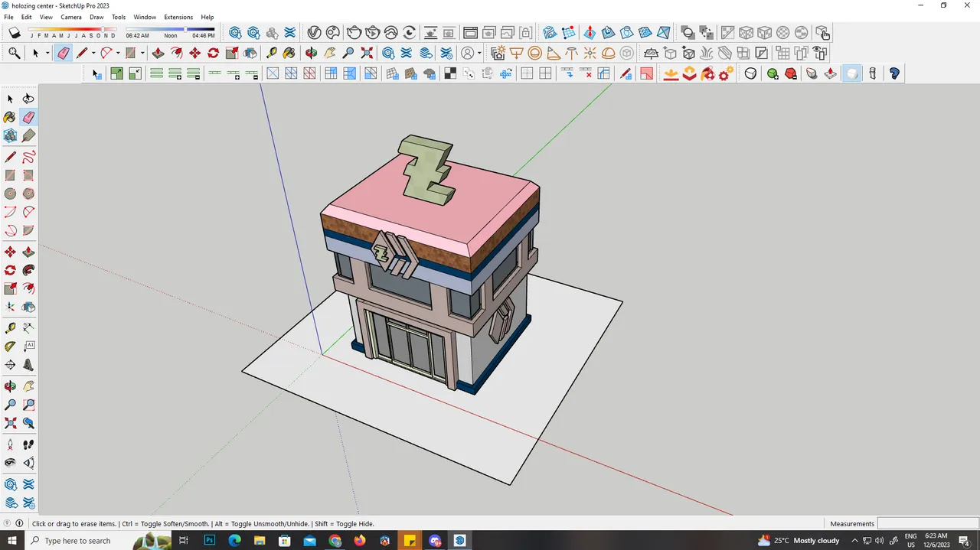
Task: Pick the Select arrow tool in the left panel
Action: (10, 99)
